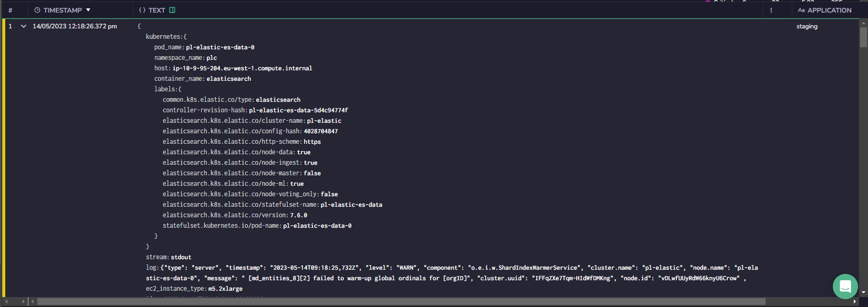Click the green column layout icon after TEXT
Viewport: 868px width, 307px height.
tap(173, 10)
